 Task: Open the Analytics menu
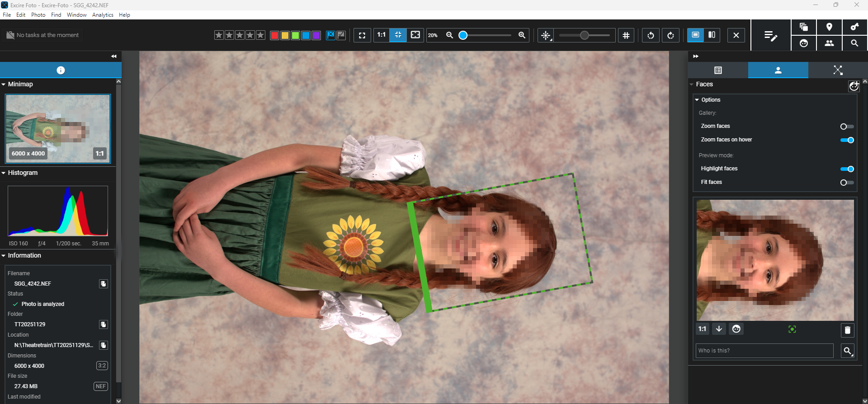point(103,15)
